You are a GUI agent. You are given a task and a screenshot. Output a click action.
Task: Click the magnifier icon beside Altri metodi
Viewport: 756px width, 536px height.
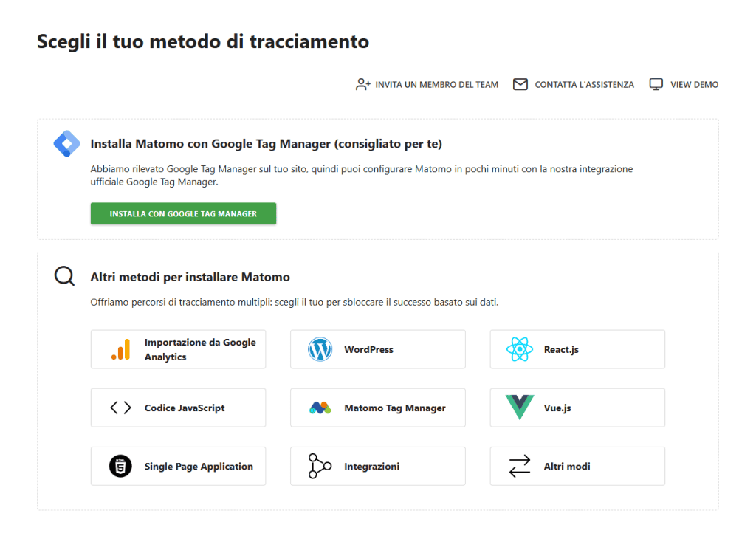[64, 277]
